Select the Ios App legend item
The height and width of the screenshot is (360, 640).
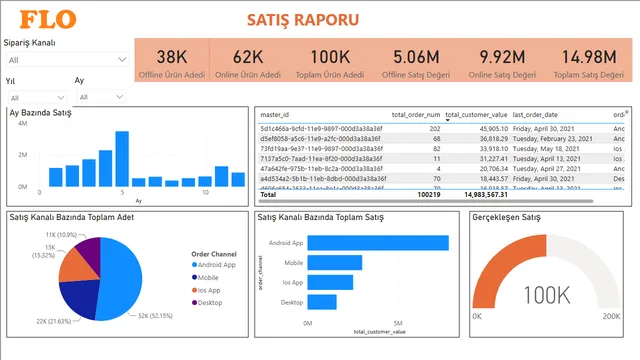(206, 290)
